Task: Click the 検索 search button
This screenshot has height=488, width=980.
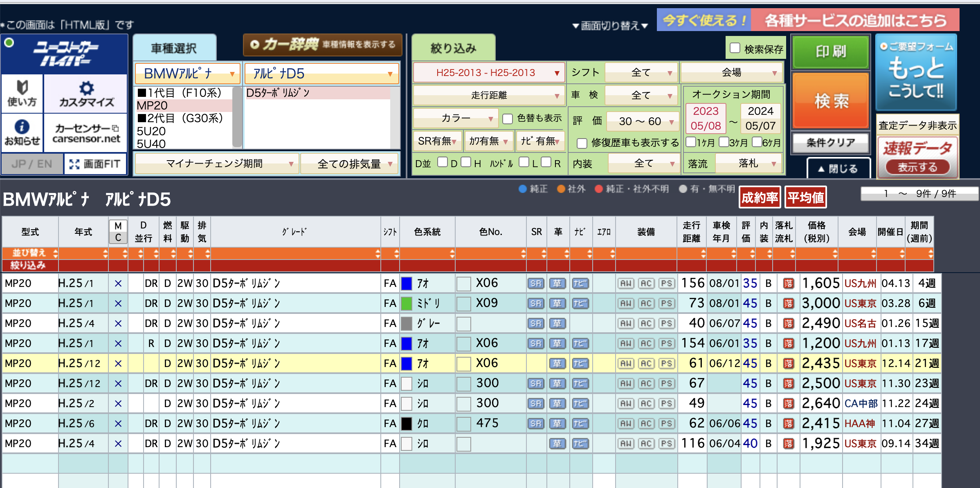Action: pos(831,101)
